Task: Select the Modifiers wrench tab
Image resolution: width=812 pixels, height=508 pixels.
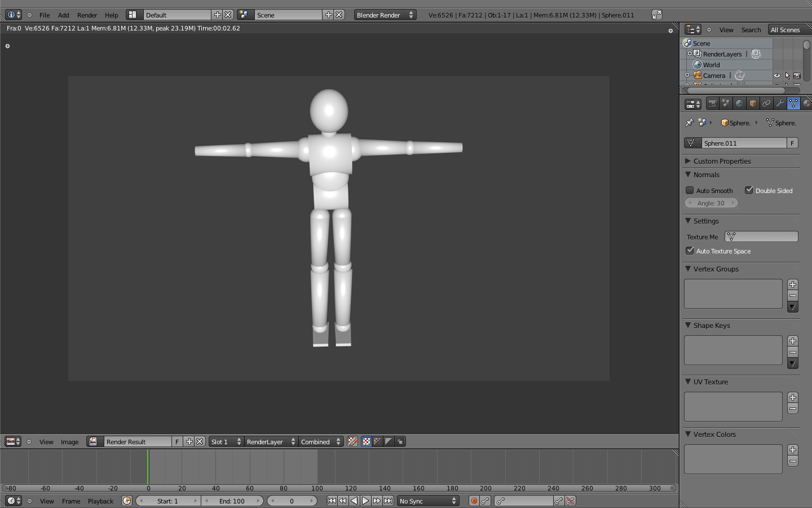Action: point(780,103)
